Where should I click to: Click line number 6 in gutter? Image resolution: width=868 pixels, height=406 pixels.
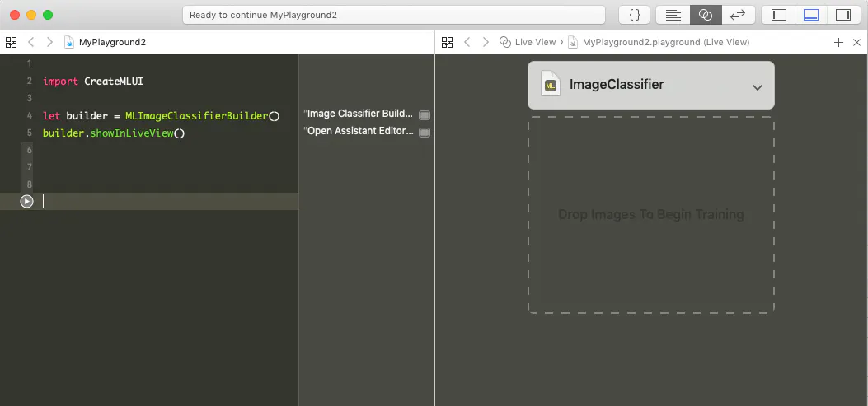pos(30,150)
